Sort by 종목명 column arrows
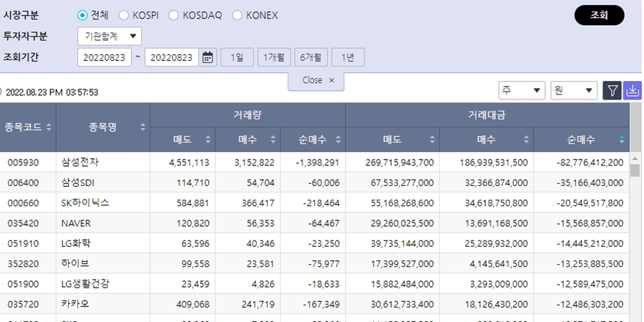Viewport: 644px width, 322px height. [x=142, y=127]
